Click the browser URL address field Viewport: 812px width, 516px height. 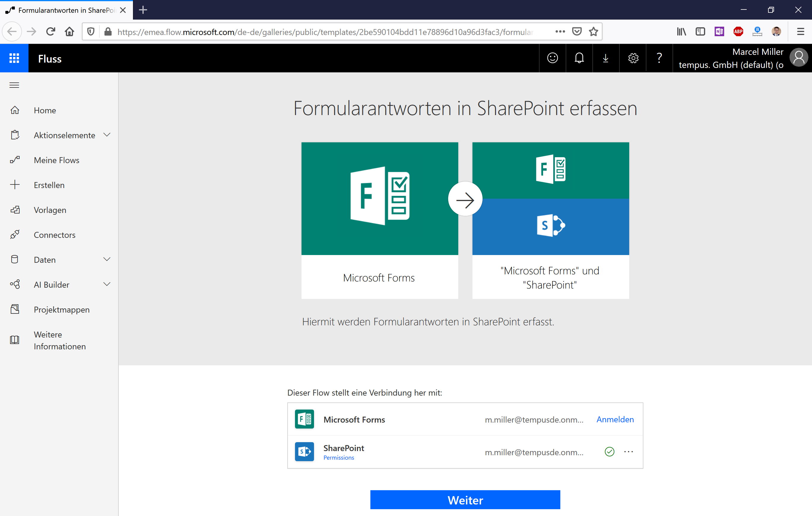325,32
